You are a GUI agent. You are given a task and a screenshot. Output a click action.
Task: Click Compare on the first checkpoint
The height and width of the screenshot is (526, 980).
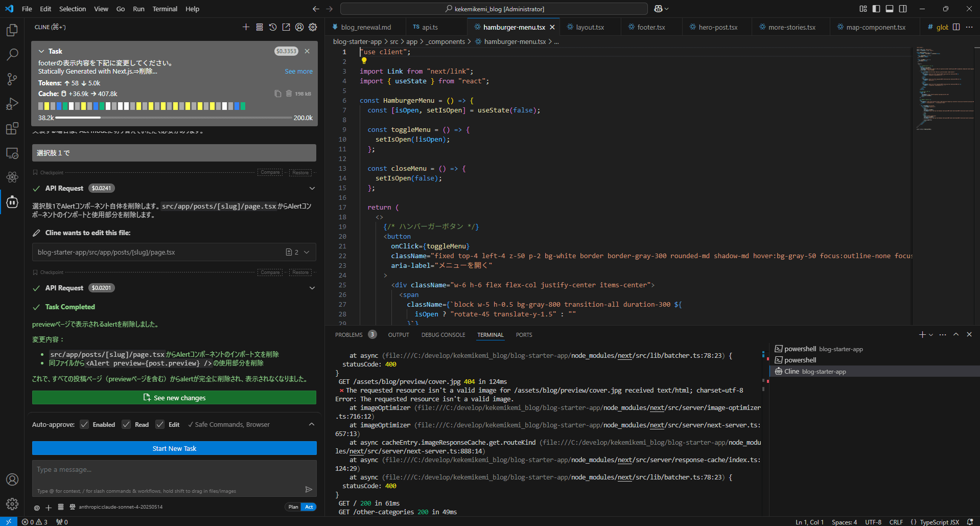pos(270,172)
